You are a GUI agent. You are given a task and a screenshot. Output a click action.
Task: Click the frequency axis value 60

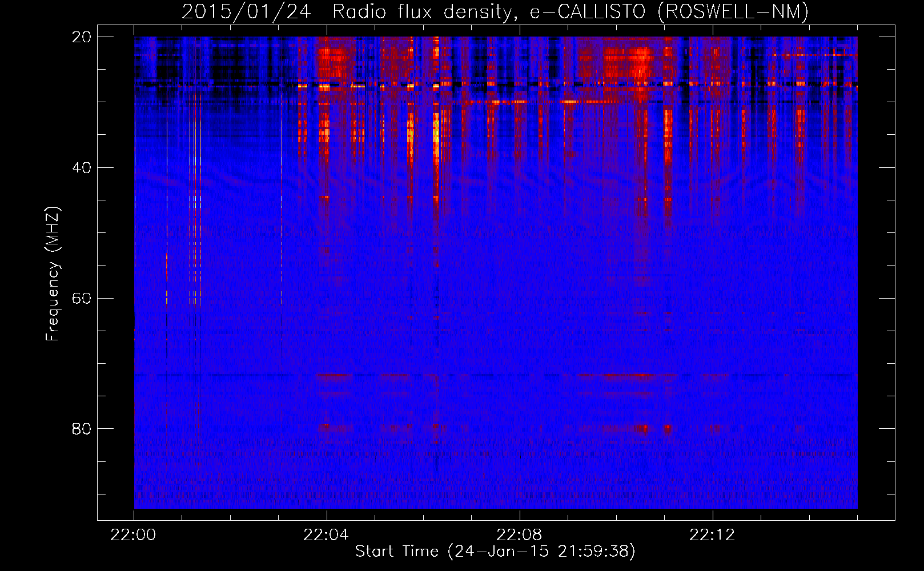(x=82, y=299)
